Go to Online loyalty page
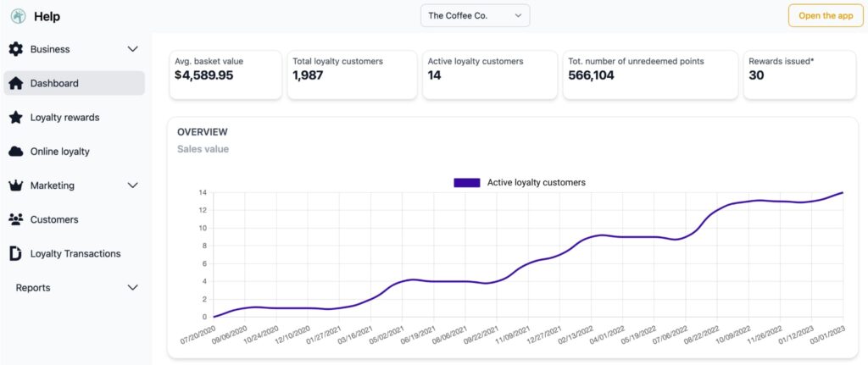 [59, 152]
